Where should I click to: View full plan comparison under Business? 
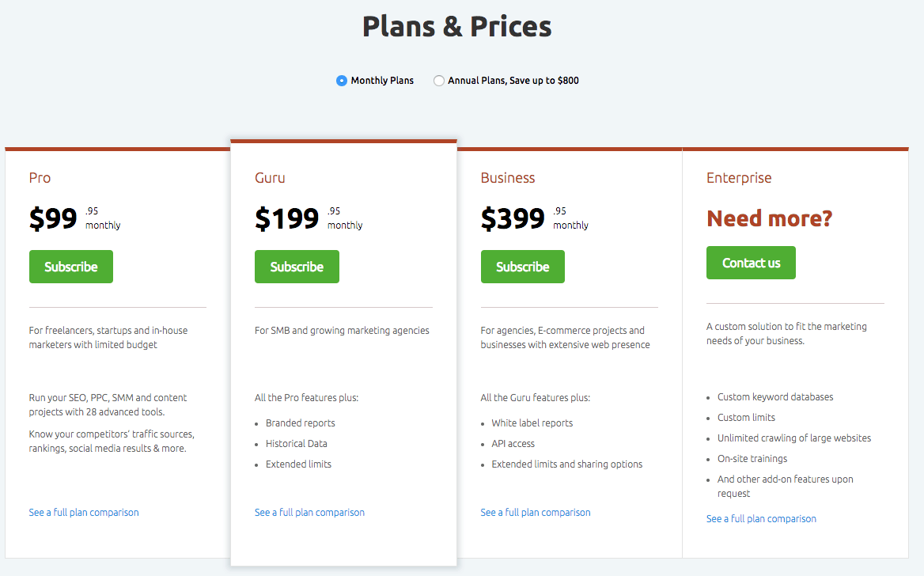[536, 513]
